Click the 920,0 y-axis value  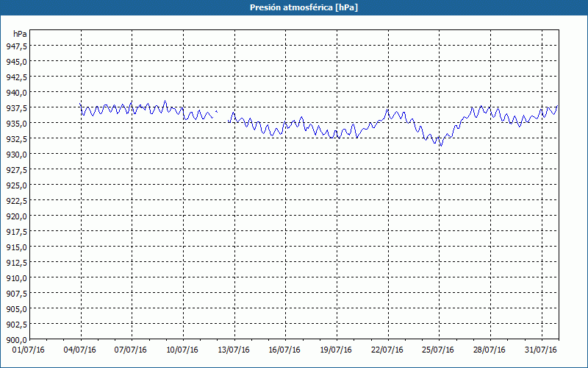pos(16,216)
